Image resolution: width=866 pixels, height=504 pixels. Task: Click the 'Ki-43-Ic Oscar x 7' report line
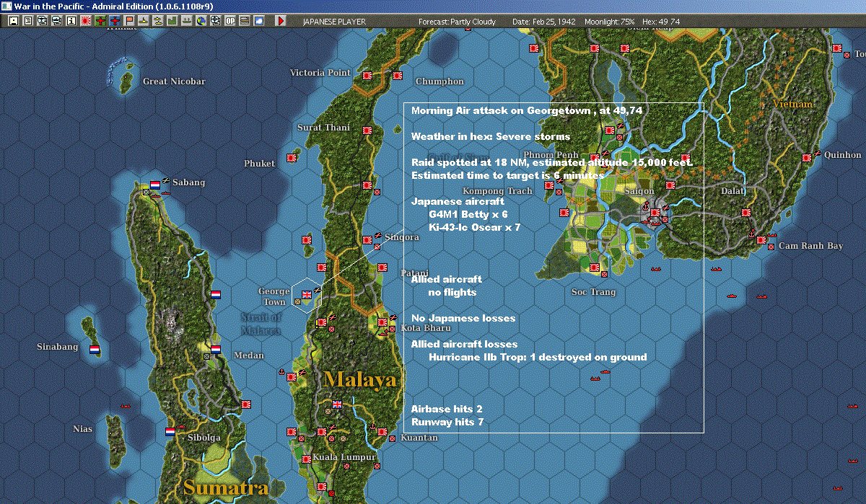(475, 227)
